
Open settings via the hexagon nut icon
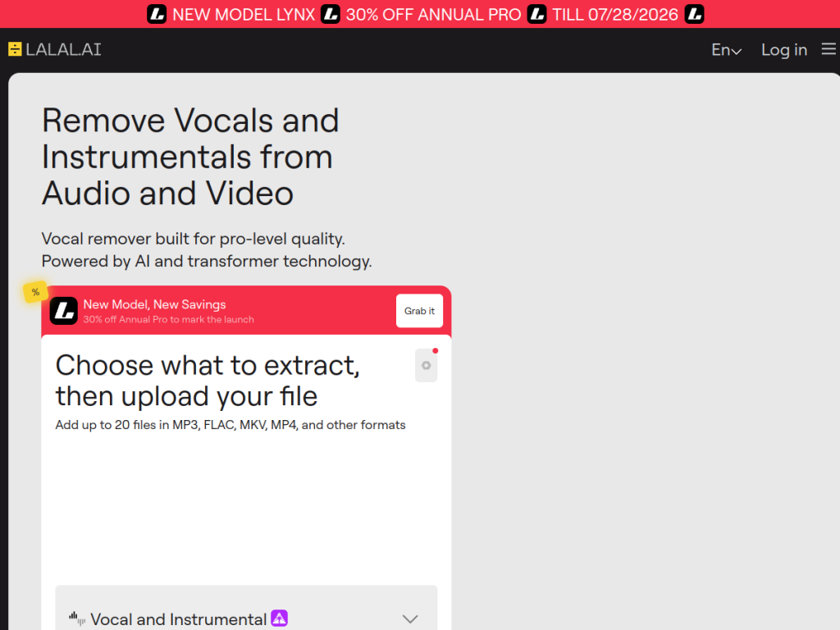(x=426, y=365)
